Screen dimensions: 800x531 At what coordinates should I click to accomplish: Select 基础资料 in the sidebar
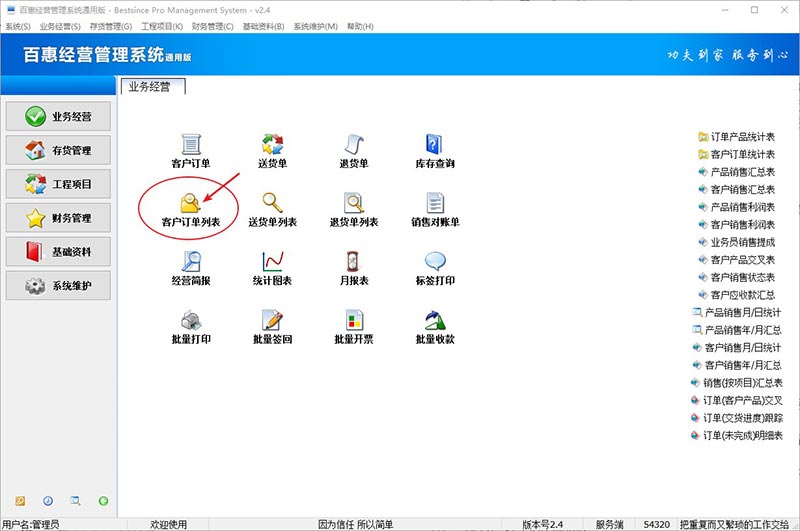pos(58,251)
